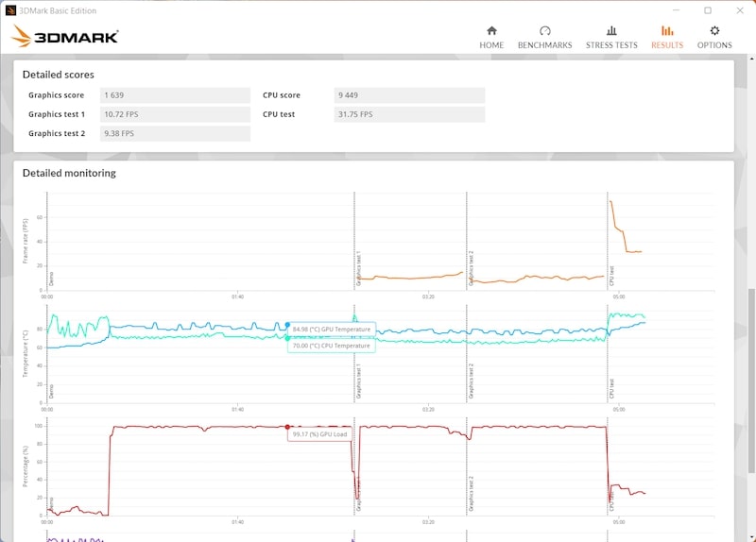Click the scrollbar up arrow
The height and width of the screenshot is (542, 756).
click(x=751, y=59)
